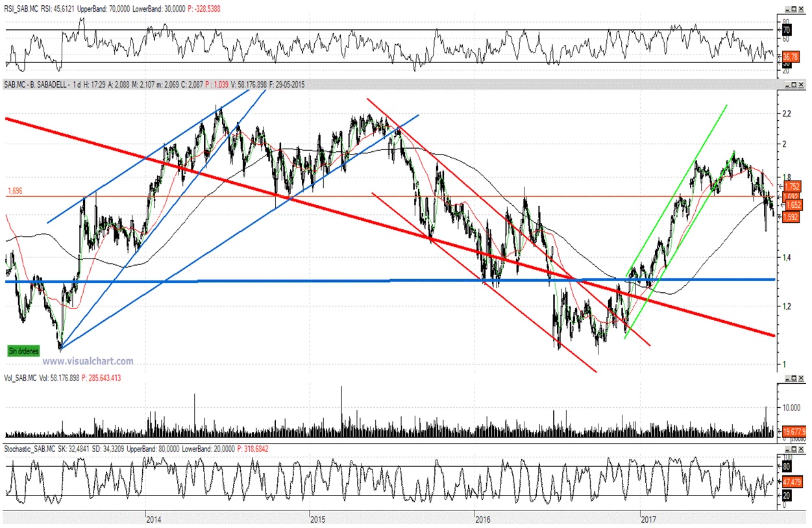
Task: Click the 2017 label on time axis
Action: click(x=649, y=520)
